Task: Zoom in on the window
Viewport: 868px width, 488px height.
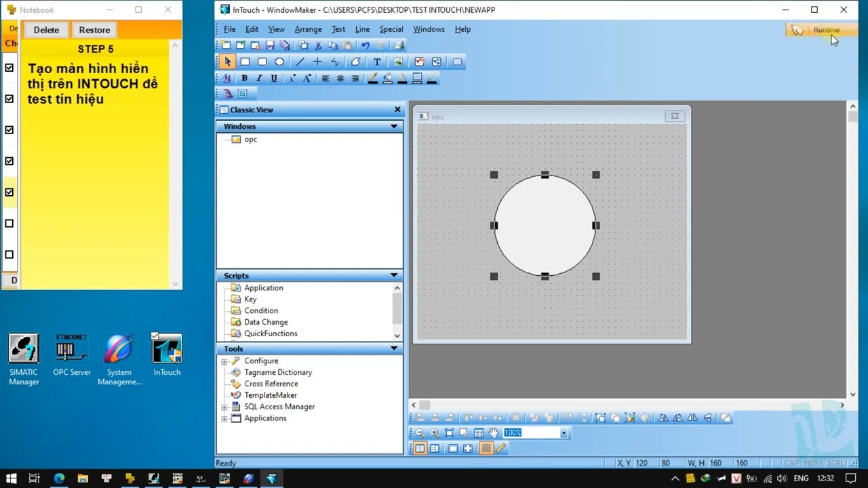Action: (x=434, y=433)
